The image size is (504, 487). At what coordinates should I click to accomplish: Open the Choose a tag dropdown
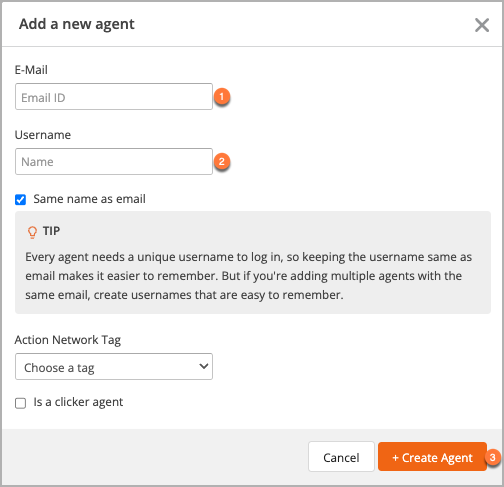click(114, 367)
